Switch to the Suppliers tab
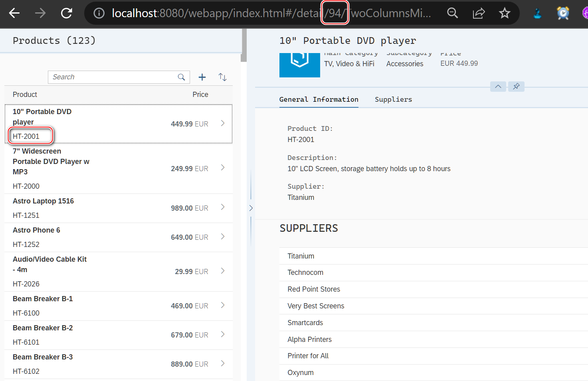This screenshot has width=588, height=381. click(x=393, y=99)
